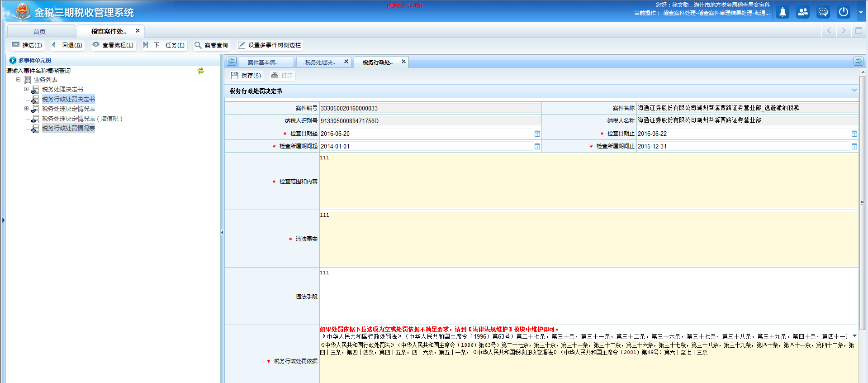
Task: Switch to the 税务行政处.. tab
Action: [x=377, y=62]
